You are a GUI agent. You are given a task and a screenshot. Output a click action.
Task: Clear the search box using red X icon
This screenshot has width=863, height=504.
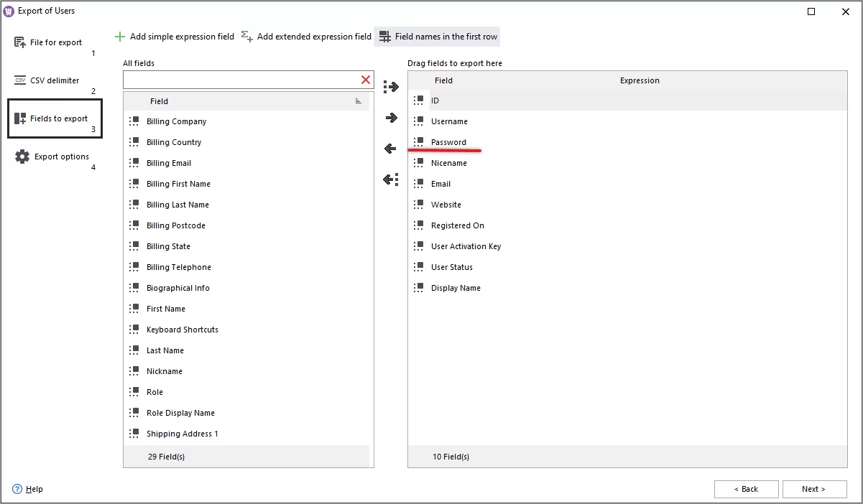[x=365, y=80]
